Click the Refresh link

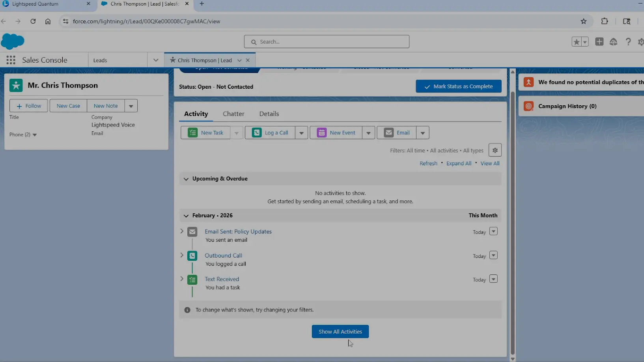[x=428, y=164]
